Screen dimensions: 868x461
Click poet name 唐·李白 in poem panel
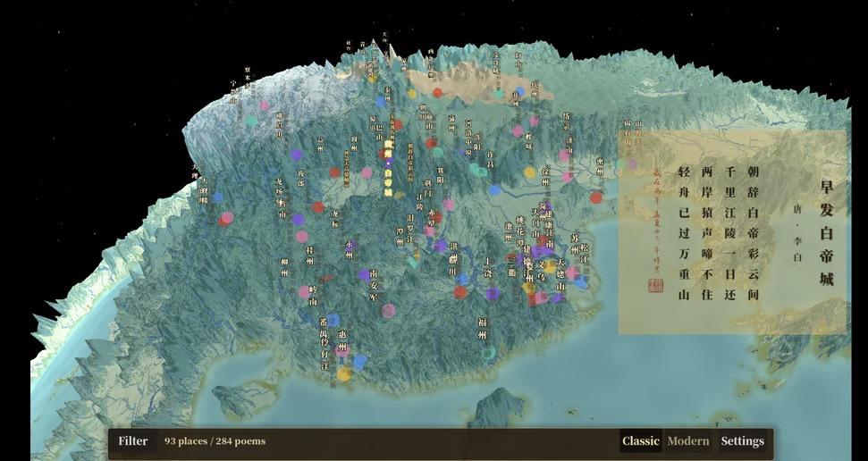797,232
